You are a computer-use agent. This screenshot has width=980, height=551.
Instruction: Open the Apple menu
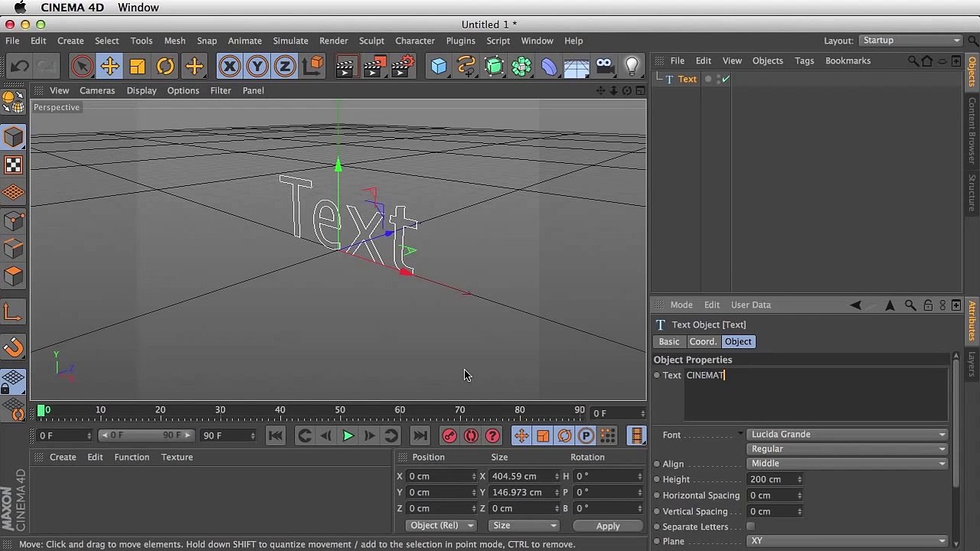[19, 8]
